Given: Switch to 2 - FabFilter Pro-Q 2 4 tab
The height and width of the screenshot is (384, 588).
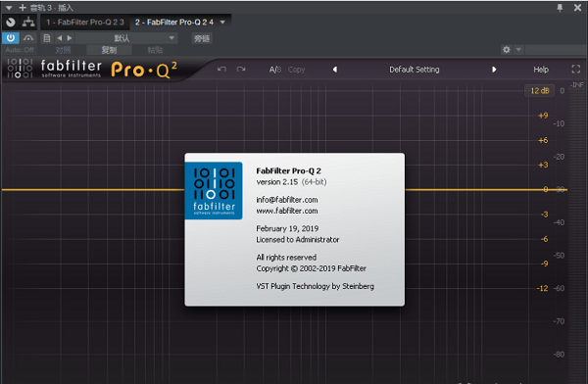Looking at the screenshot, I should coord(174,23).
